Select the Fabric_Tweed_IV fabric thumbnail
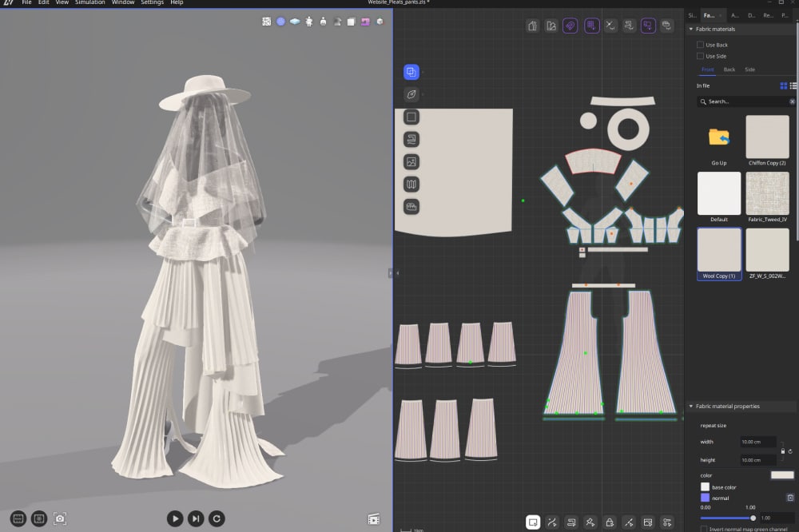Image resolution: width=799 pixels, height=532 pixels. point(767,193)
